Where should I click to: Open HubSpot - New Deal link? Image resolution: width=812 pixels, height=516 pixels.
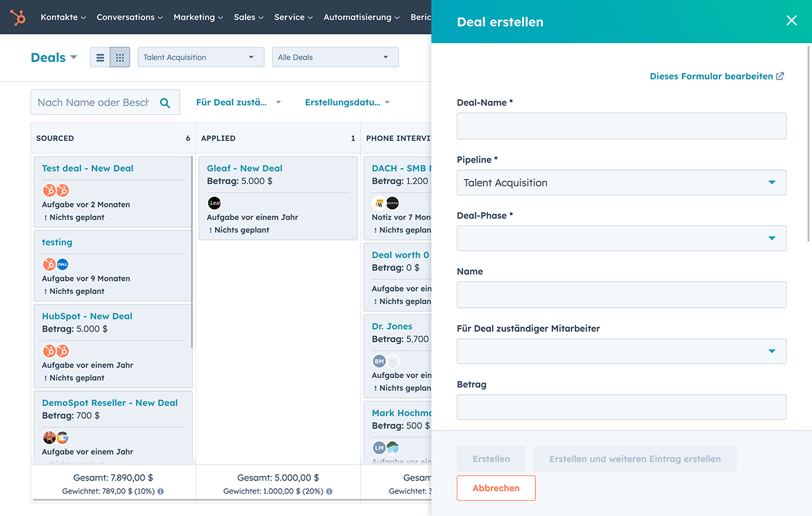(87, 316)
